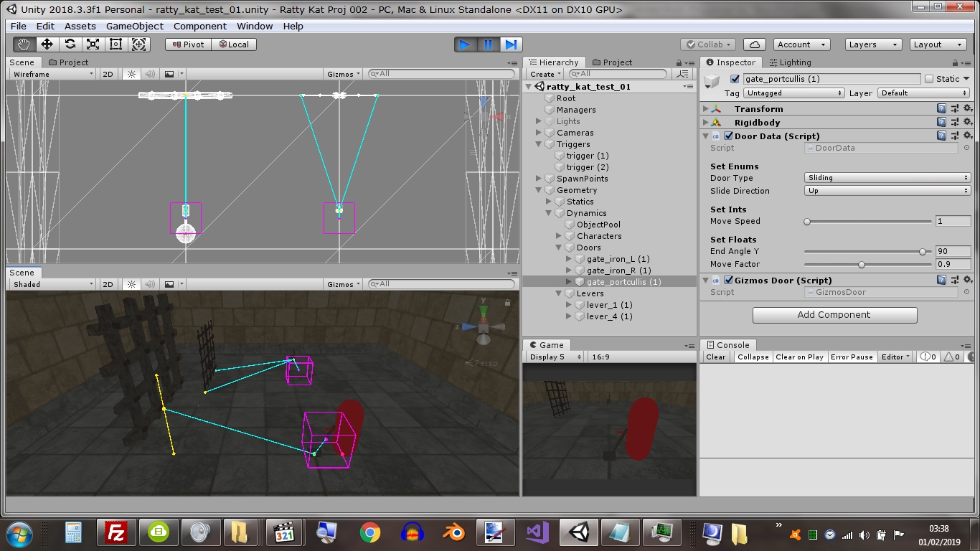Start Play mode with the Play button

465,44
